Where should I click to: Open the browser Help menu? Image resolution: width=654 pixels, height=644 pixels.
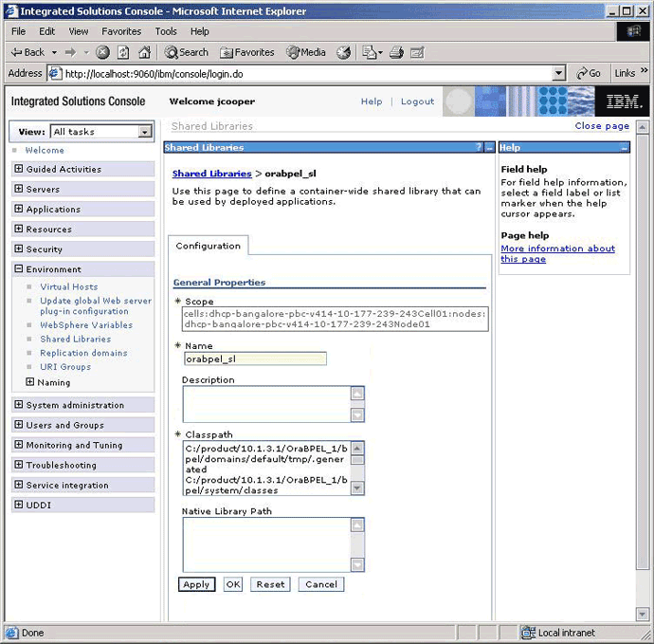click(200, 31)
